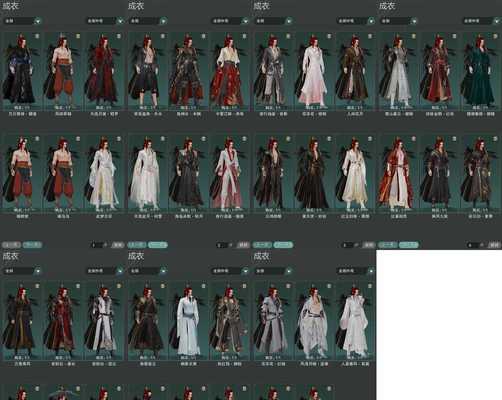Image resolution: width=502 pixels, height=400 pixels.
Task: Click the previous page button in the second top panel's pager
Action: (137, 245)
